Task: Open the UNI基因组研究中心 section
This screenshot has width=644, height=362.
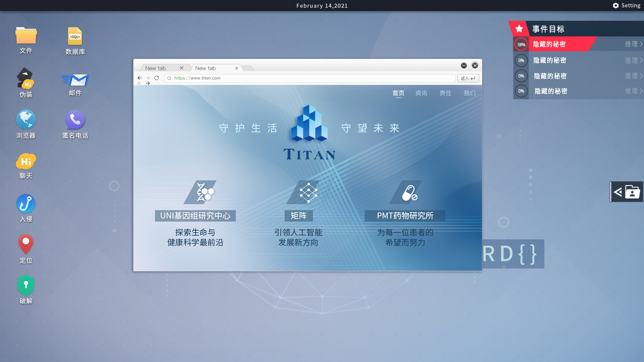Action: 195,216
